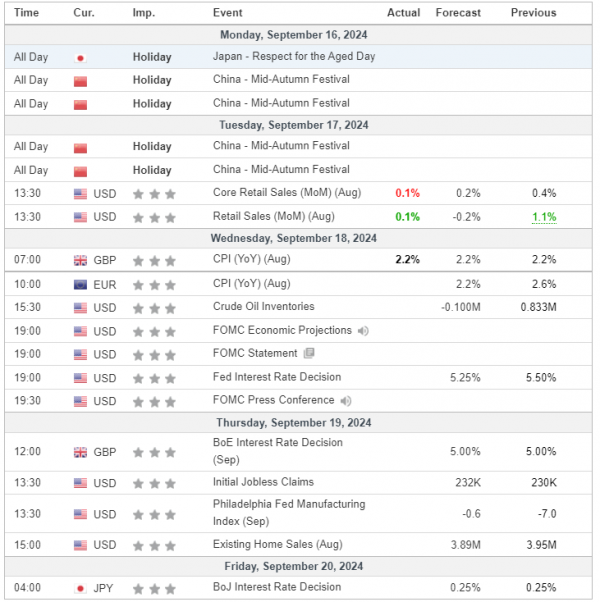Click the Japan flag beside Respect for the Aged Day
The image size is (600, 602).
point(80,58)
